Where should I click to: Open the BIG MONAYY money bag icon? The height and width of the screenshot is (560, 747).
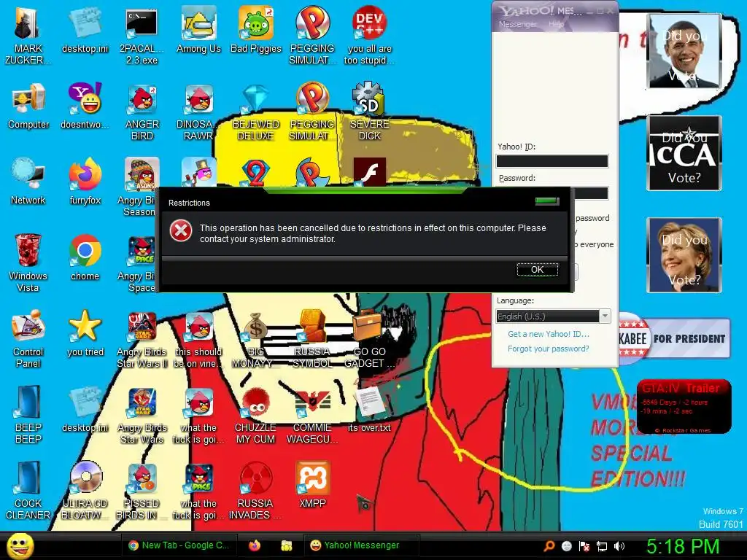coord(256,338)
